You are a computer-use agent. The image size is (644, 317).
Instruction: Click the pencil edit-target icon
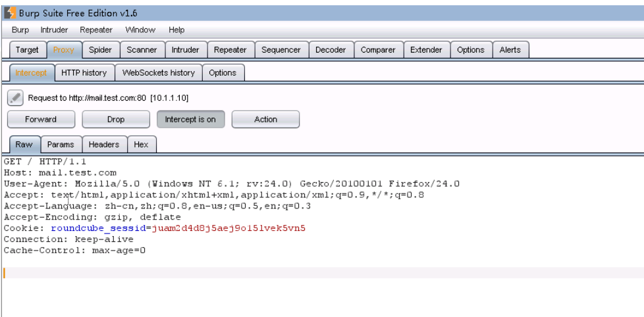[15, 98]
